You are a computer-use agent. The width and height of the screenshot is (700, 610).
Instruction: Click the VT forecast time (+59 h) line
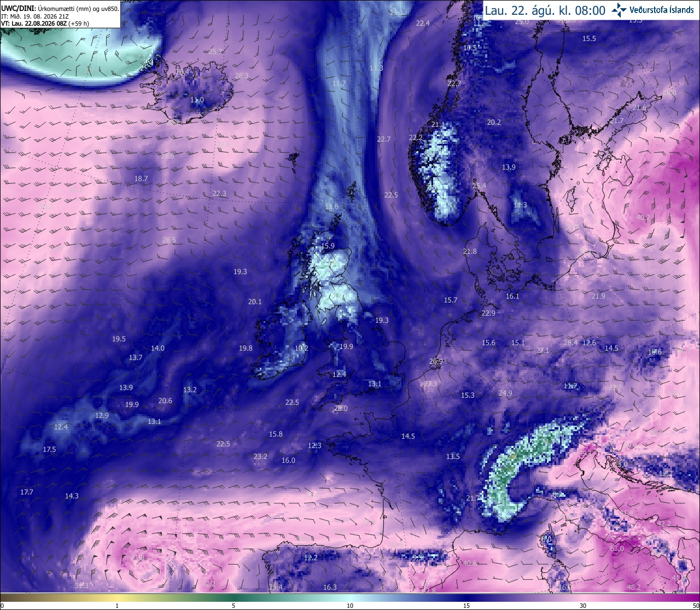[x=45, y=24]
